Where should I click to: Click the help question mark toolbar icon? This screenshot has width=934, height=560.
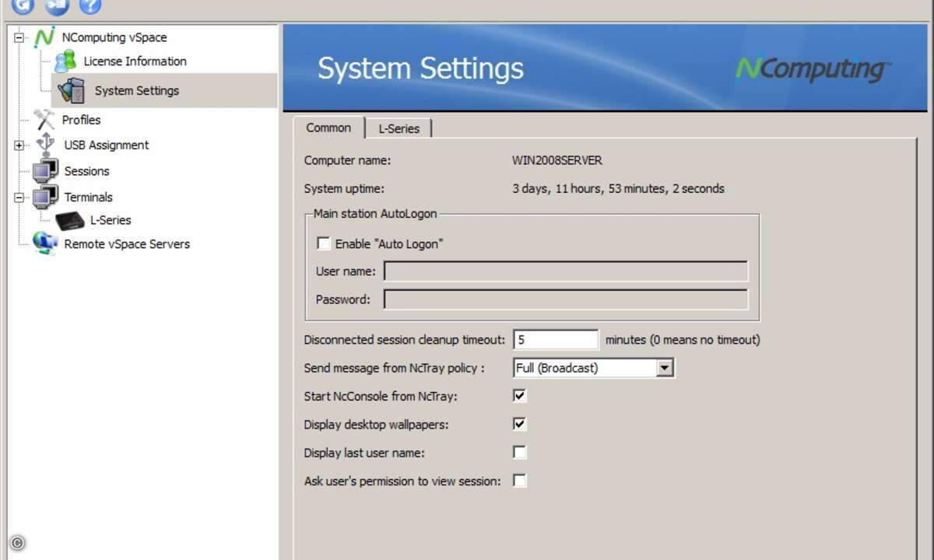(90, 6)
